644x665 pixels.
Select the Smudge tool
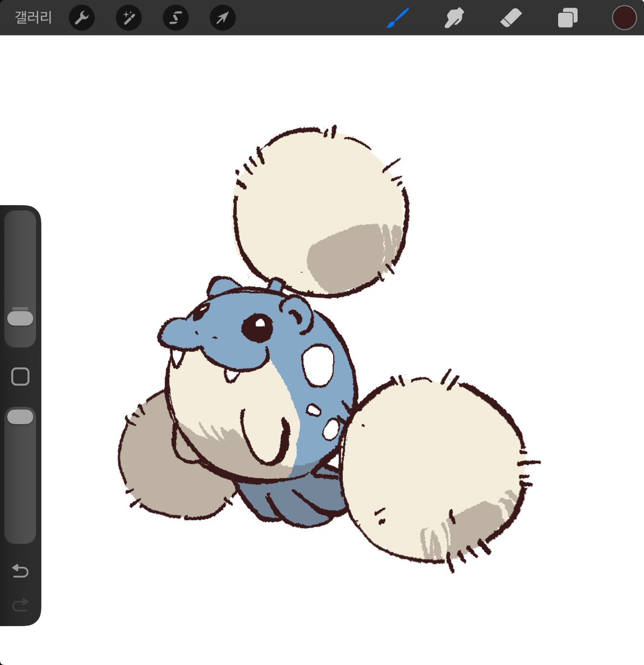(454, 18)
